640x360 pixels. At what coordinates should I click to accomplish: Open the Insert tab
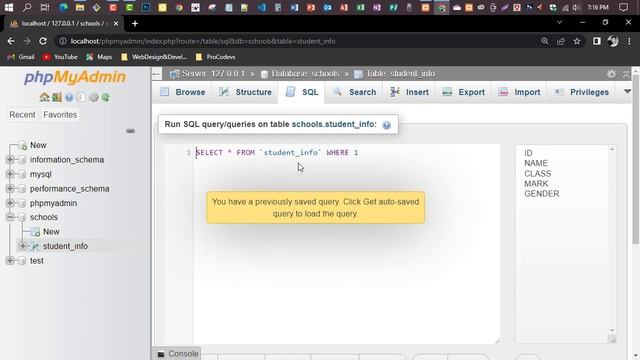click(409, 92)
